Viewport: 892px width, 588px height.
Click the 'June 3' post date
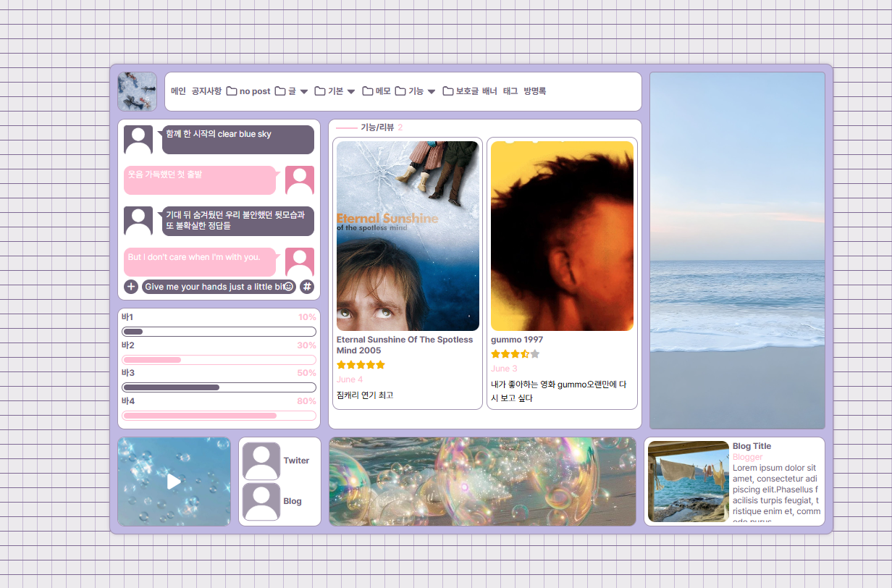pos(504,369)
